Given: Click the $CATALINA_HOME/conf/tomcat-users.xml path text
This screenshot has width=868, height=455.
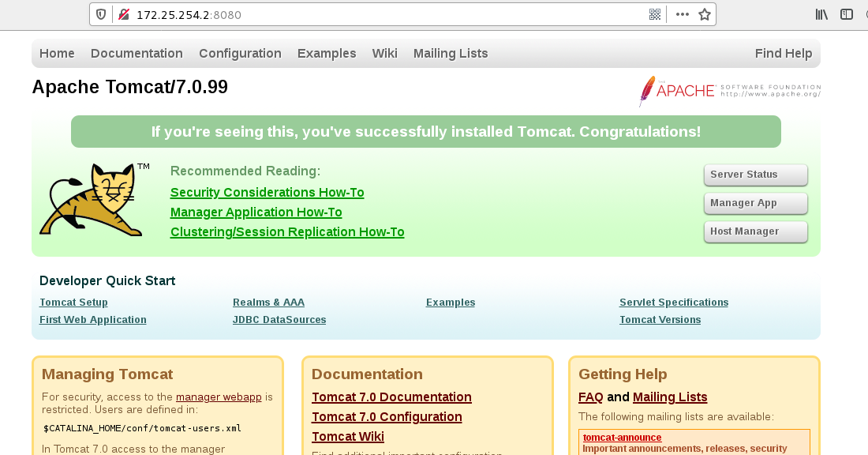Looking at the screenshot, I should [x=142, y=428].
